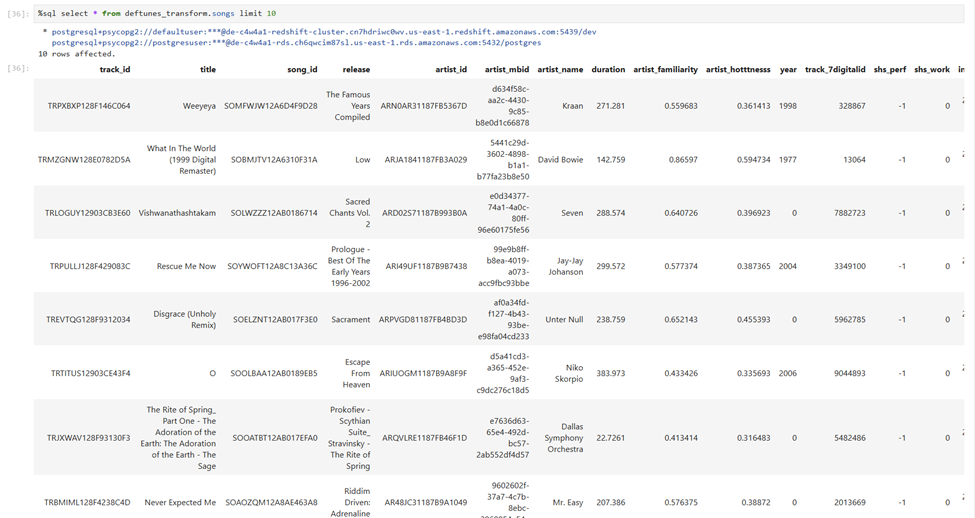Click the familiarity value 0.652143

click(681, 320)
